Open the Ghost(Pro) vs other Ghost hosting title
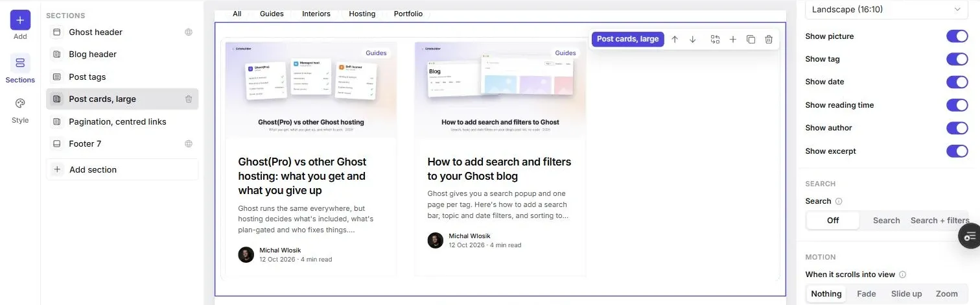980x305 pixels. click(302, 176)
